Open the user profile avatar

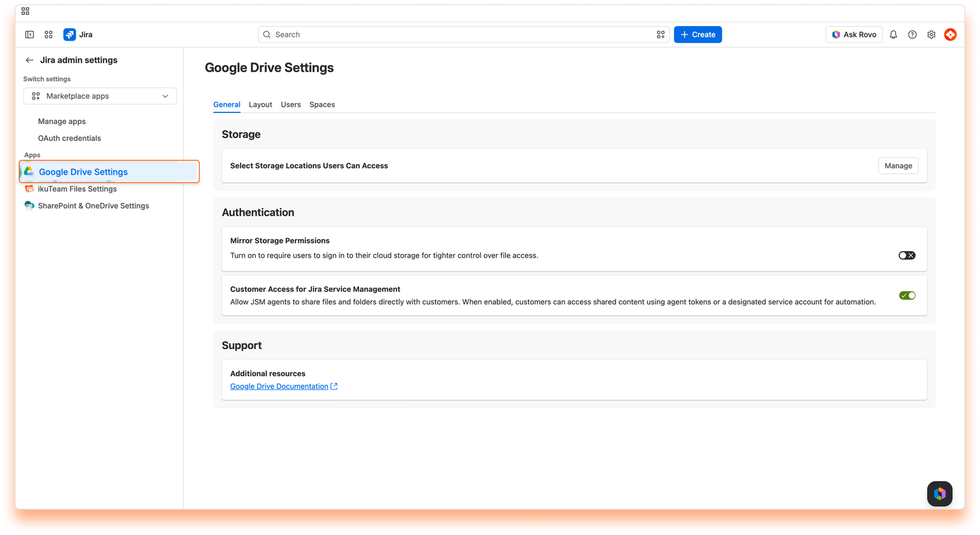[950, 34]
